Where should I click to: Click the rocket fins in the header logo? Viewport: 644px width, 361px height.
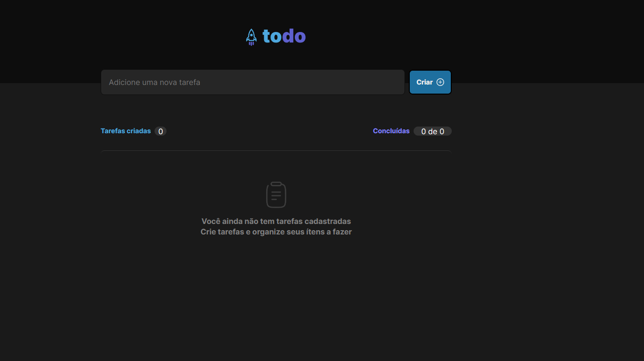[248, 40]
